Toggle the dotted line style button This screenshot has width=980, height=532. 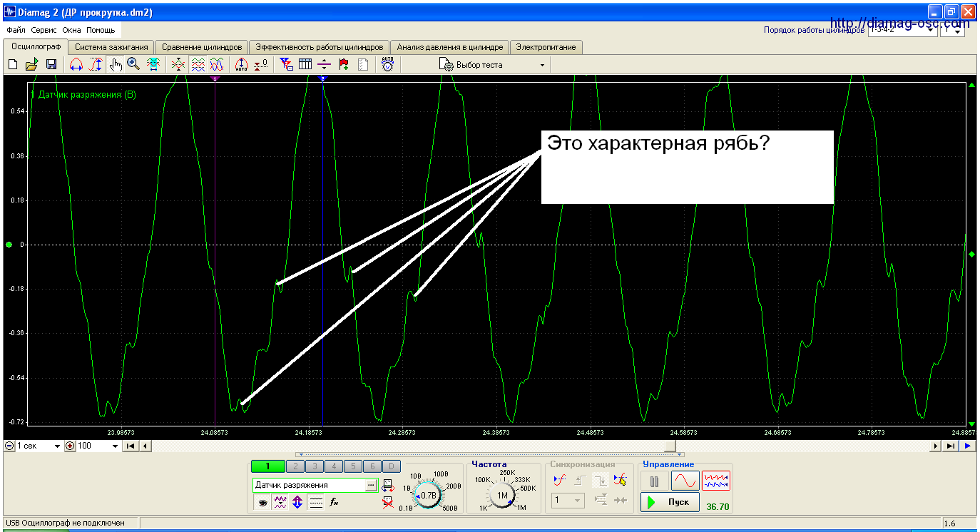[316, 502]
